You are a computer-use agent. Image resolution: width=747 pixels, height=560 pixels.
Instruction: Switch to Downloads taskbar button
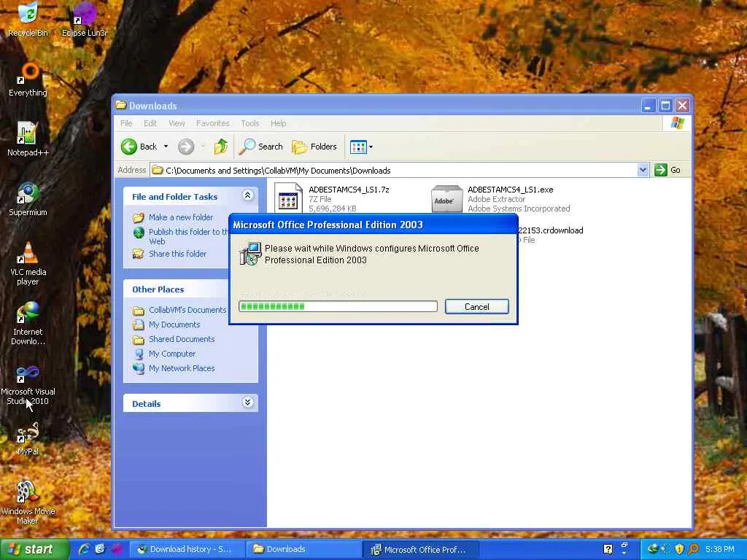click(x=304, y=549)
